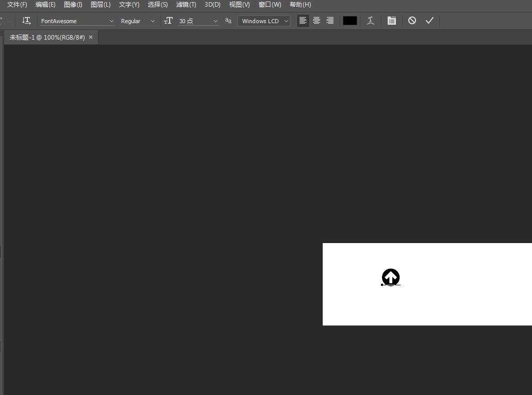Expand the Regular font style dropdown
Image resolution: width=532 pixels, height=395 pixels.
[x=138, y=21]
